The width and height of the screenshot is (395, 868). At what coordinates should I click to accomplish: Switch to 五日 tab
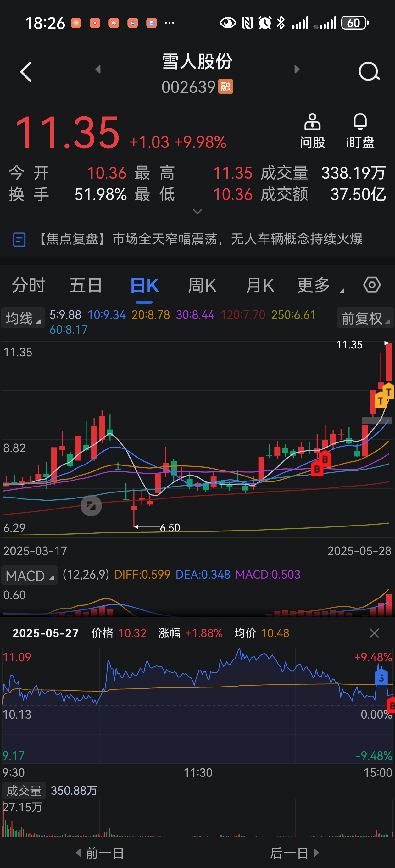[86, 285]
